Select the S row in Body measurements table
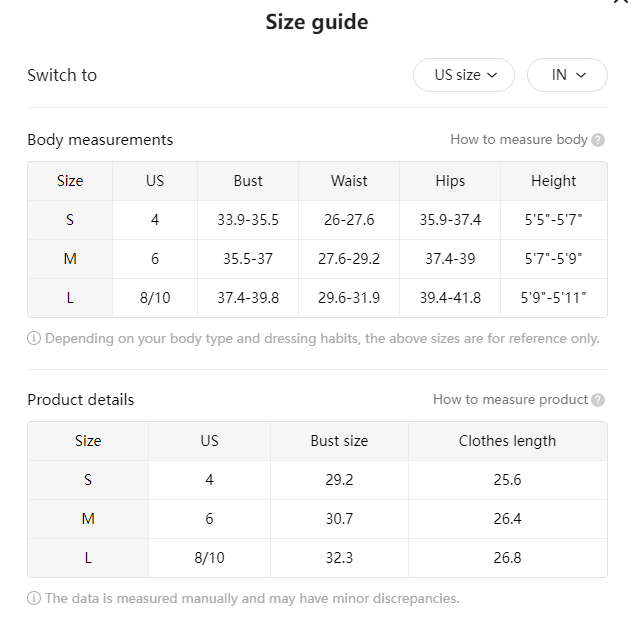631x628 pixels. pyautogui.click(x=317, y=220)
